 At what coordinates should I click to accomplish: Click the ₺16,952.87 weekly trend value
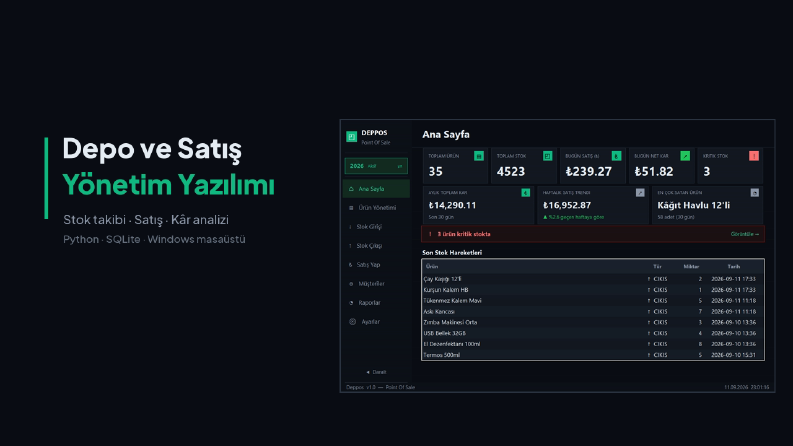(566, 205)
